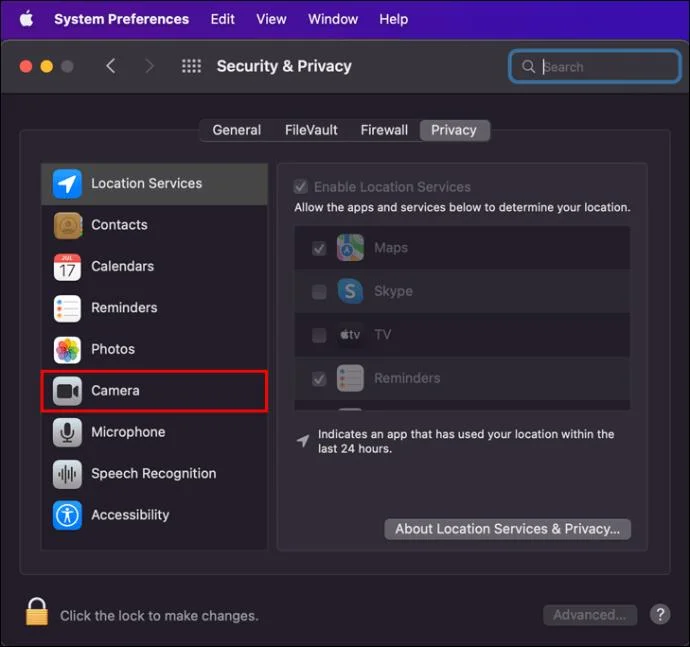The image size is (690, 647).
Task: Go forward with the right chevron
Action: click(150, 66)
